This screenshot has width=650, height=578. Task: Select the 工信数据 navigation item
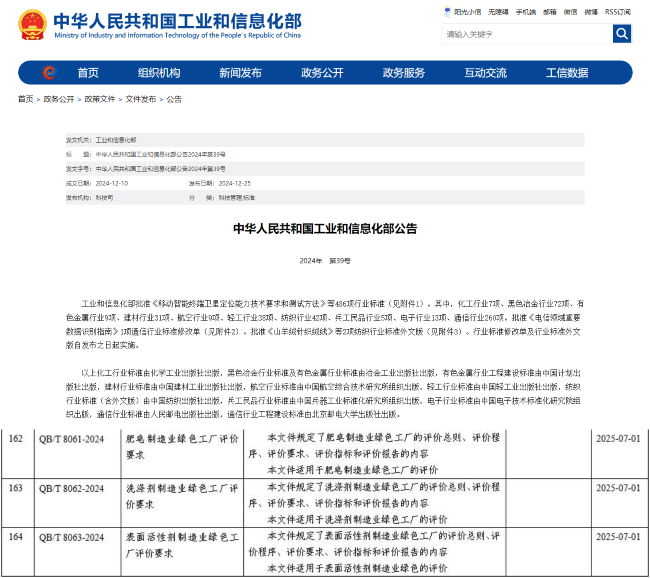point(567,72)
